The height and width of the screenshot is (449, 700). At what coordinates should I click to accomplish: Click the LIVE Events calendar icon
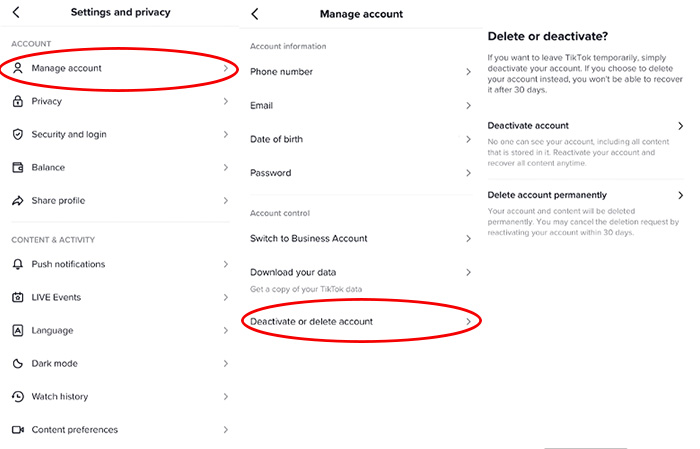[x=17, y=297]
